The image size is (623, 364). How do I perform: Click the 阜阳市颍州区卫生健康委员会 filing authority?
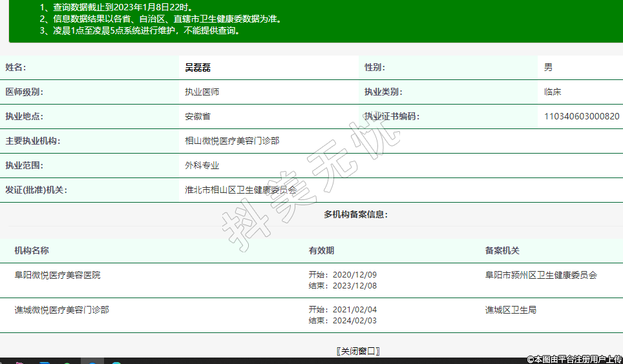pyautogui.click(x=541, y=275)
